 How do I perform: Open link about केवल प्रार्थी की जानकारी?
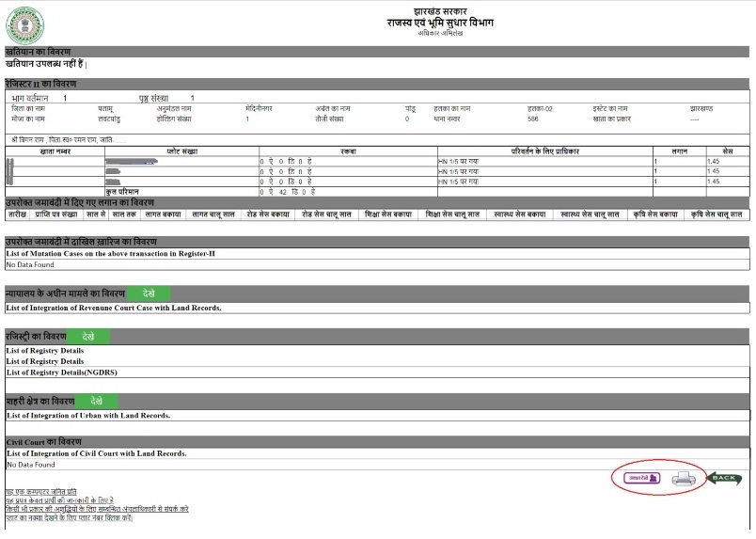(x=60, y=500)
